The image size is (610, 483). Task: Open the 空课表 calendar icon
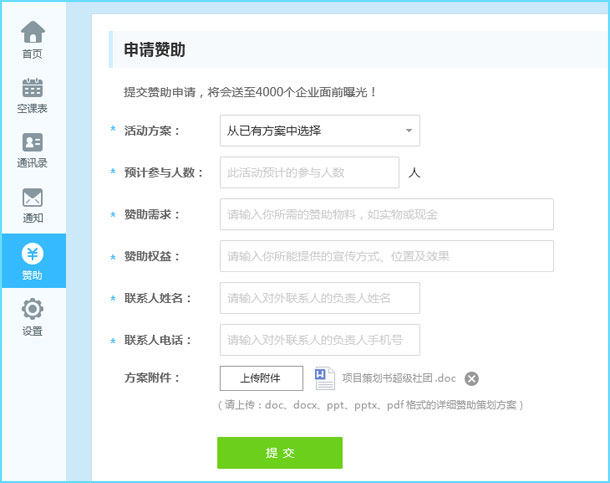pos(33,88)
